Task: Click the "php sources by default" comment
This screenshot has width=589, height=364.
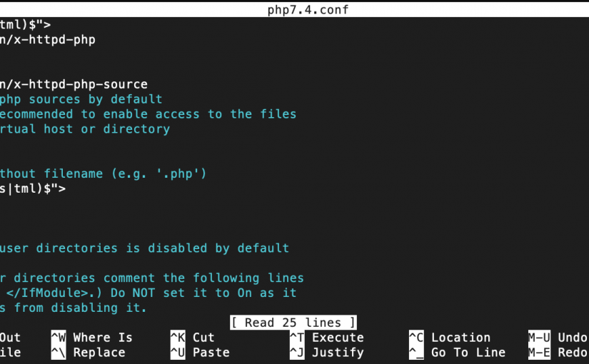Action: 81,99
